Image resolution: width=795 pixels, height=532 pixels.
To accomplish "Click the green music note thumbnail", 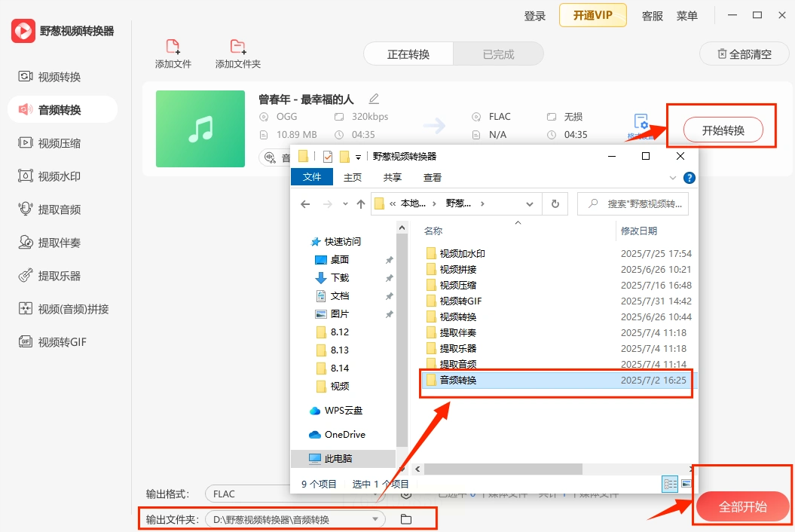I will (200, 129).
